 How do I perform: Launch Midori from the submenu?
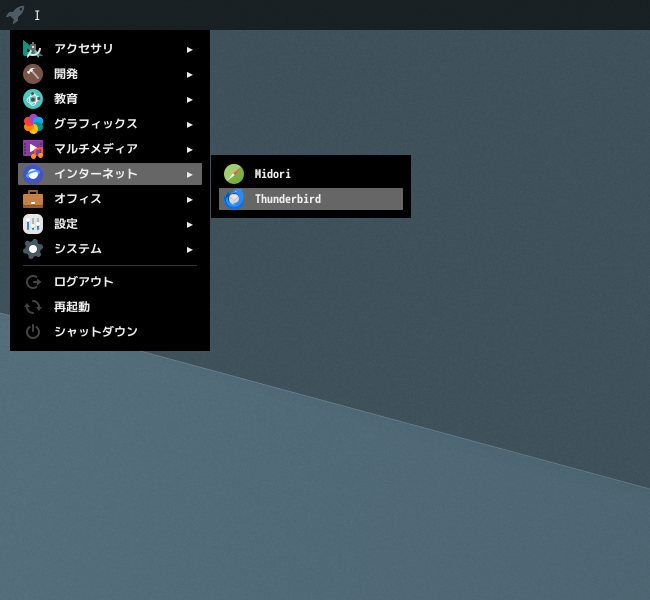point(311,174)
